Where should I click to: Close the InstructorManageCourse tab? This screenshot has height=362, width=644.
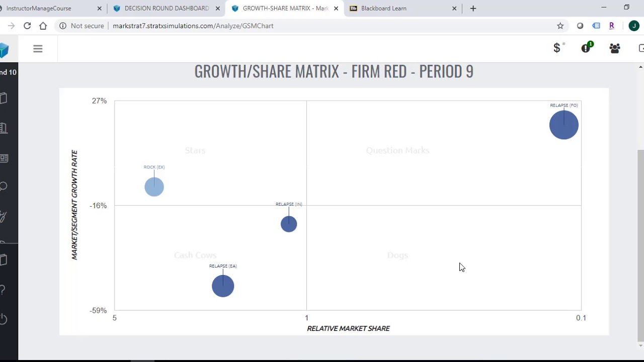[99, 9]
